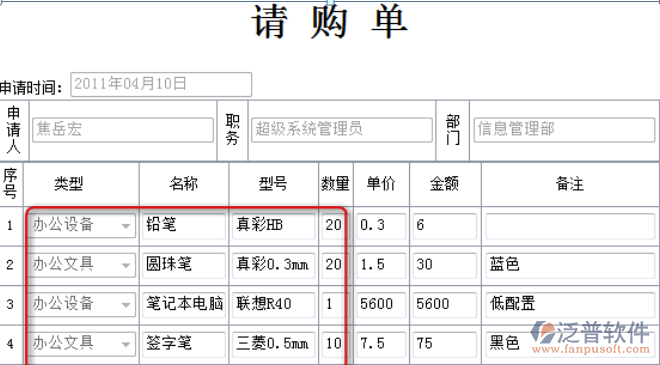660x365 pixels.
Task: Click the 型号 column header
Action: click(x=273, y=184)
